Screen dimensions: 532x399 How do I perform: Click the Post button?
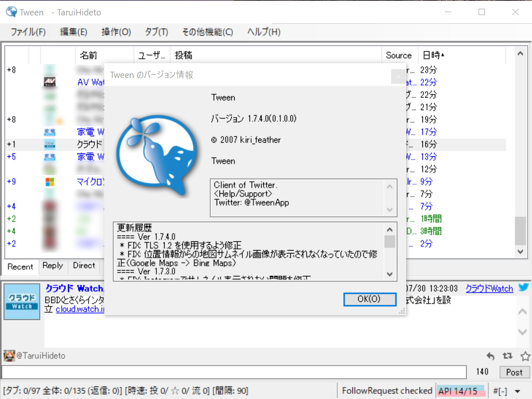tap(514, 372)
